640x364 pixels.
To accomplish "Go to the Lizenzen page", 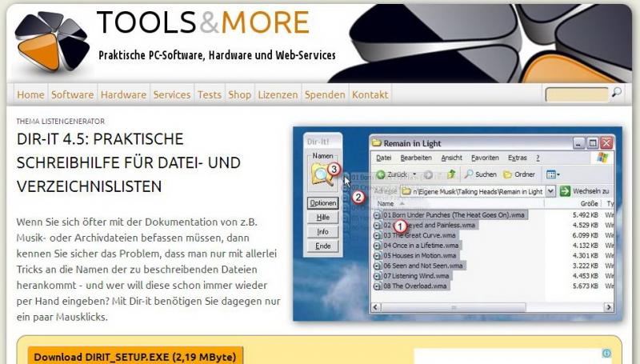I will point(278,94).
